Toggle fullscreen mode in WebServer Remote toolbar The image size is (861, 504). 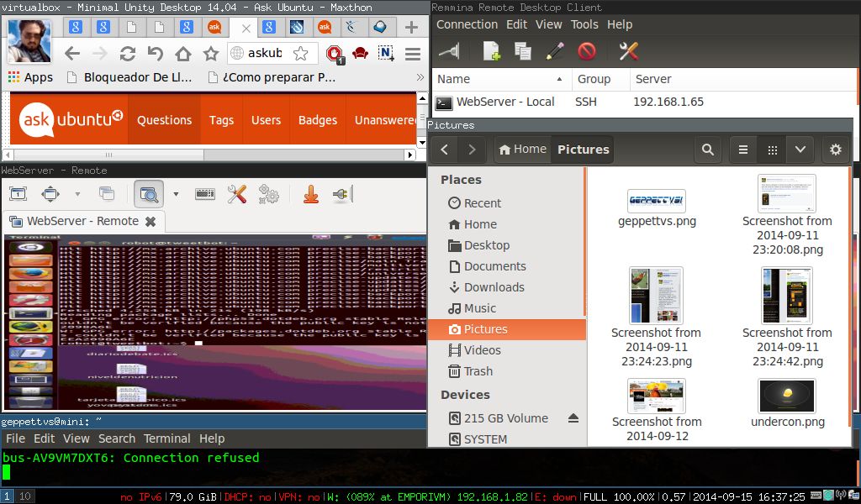(x=50, y=193)
